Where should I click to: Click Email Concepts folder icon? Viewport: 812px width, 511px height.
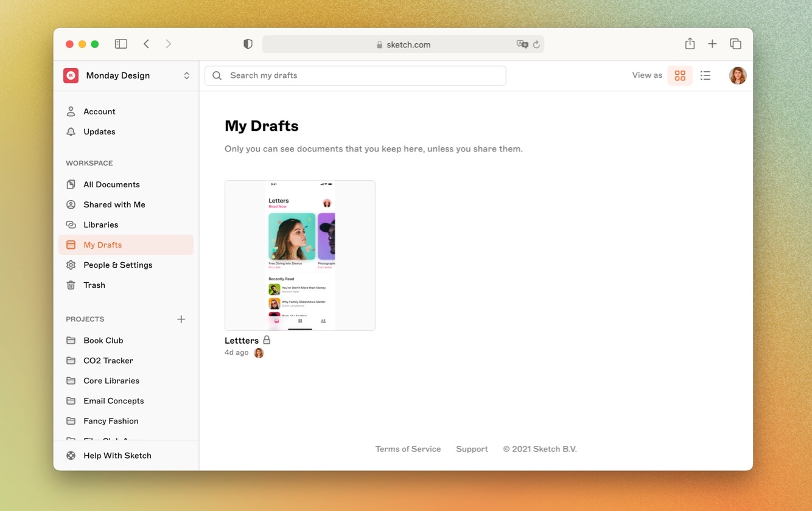pyautogui.click(x=71, y=400)
